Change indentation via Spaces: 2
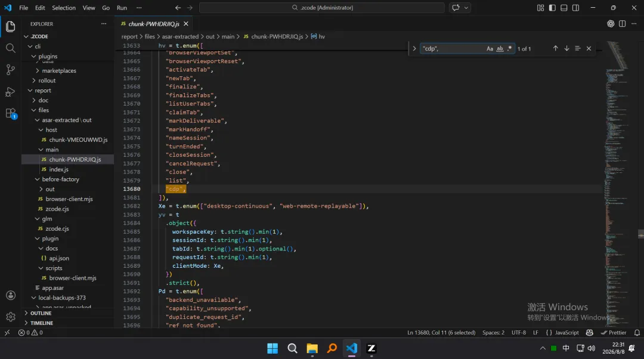This screenshot has height=359, width=644. click(x=493, y=333)
